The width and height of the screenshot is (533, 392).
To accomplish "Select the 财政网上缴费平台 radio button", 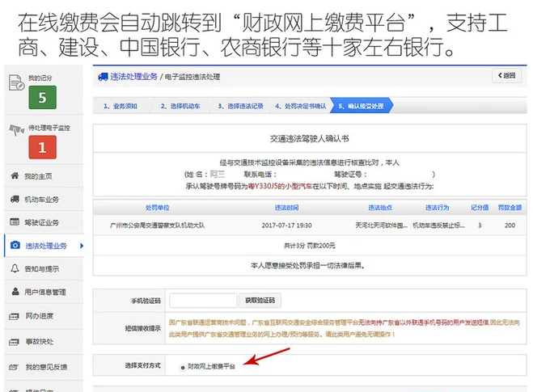I will pyautogui.click(x=183, y=367).
